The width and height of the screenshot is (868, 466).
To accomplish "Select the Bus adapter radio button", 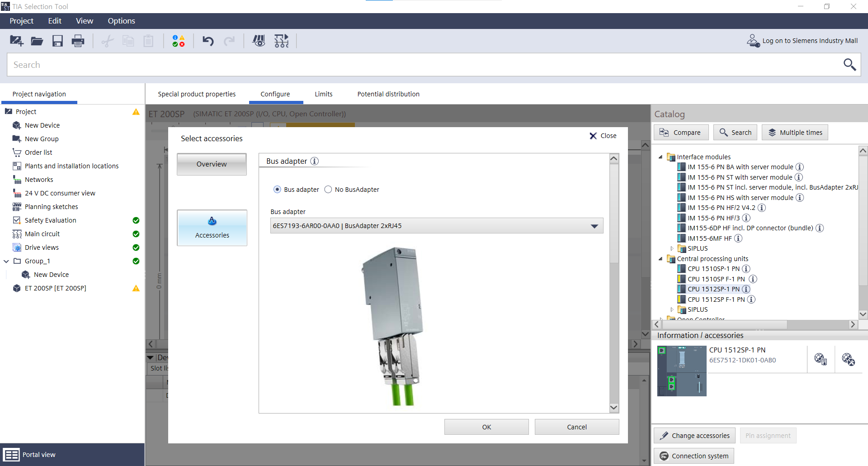I will click(x=277, y=190).
